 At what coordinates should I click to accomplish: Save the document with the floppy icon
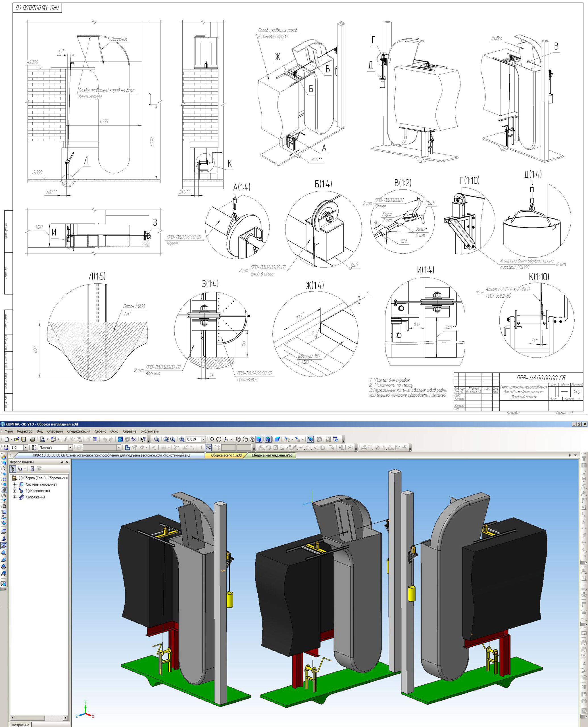coord(24,439)
